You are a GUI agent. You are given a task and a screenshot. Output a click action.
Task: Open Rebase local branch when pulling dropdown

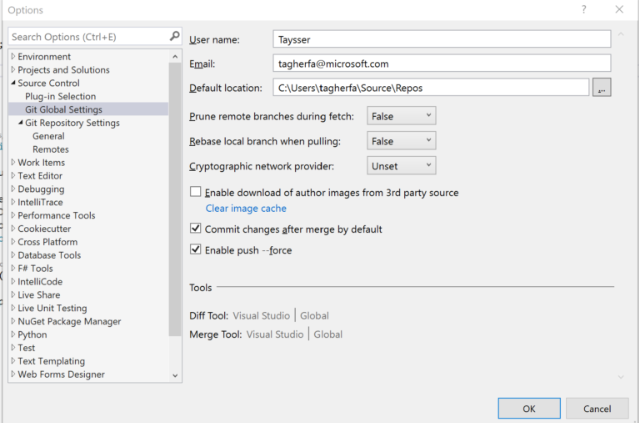(401, 141)
